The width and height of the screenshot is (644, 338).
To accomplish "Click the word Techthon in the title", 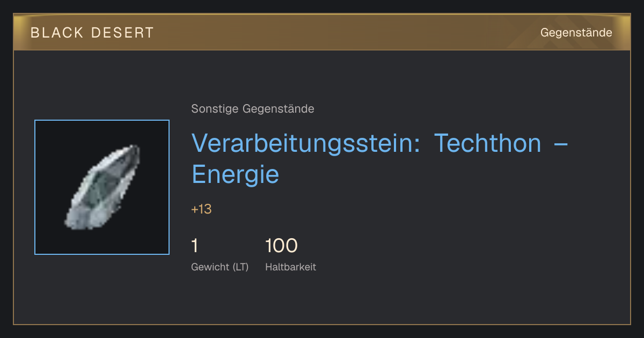I will [487, 143].
